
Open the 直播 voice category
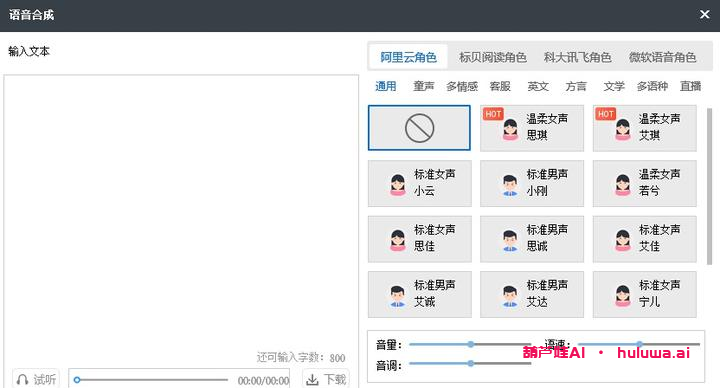coord(690,86)
